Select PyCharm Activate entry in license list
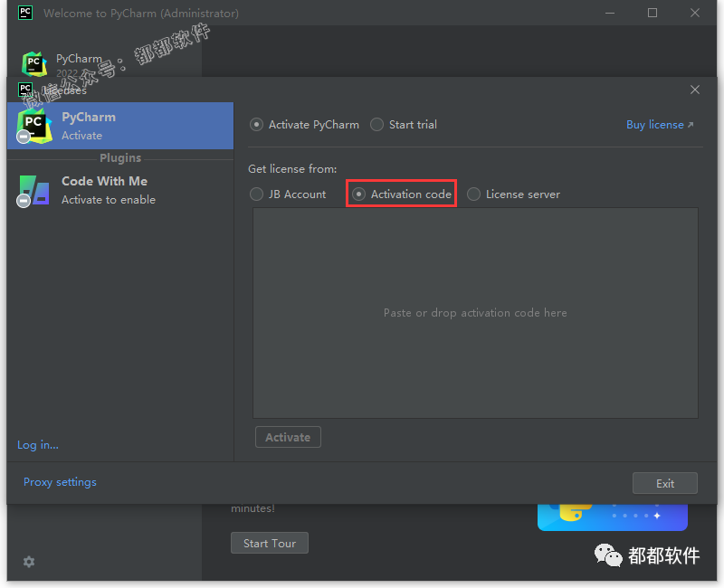This screenshot has height=588, width=724. pyautogui.click(x=120, y=126)
